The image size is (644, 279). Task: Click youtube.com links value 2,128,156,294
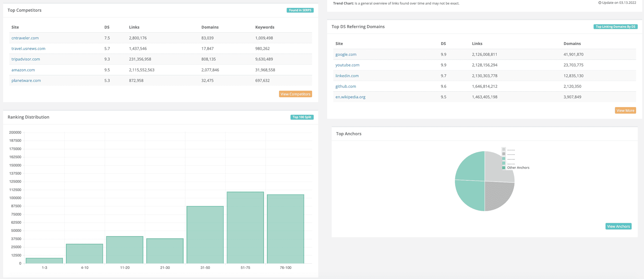pos(485,65)
